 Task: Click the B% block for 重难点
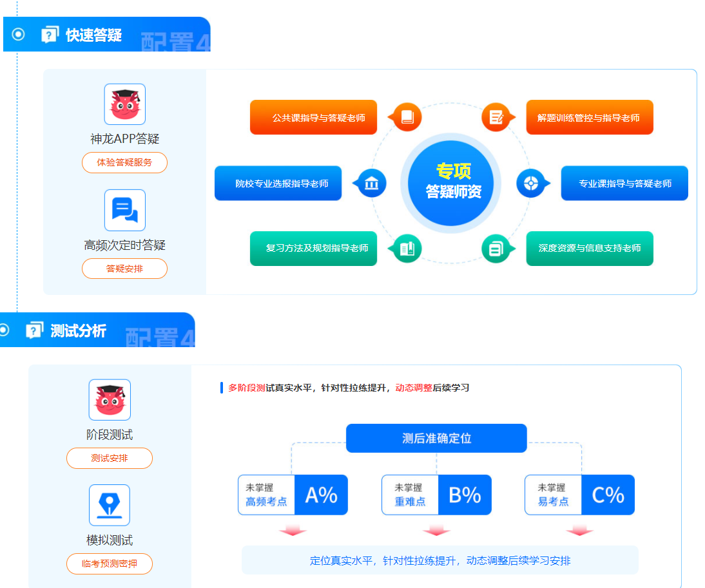(465, 495)
